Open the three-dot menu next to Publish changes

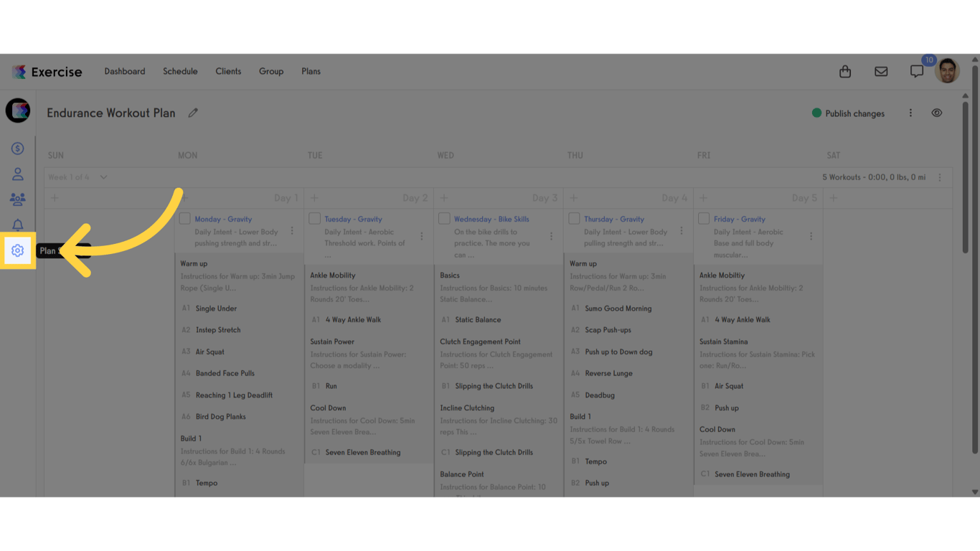click(910, 113)
